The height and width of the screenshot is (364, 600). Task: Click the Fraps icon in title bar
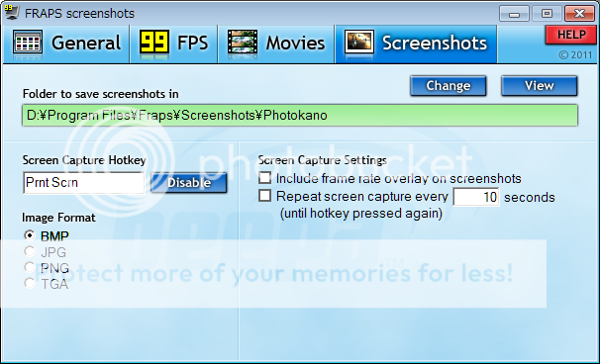pos(12,13)
